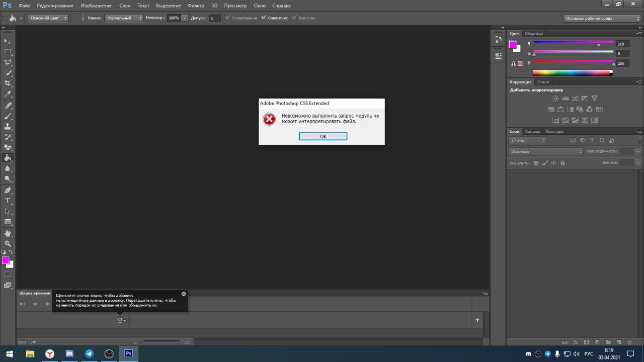
Task: Select the Blur tool
Action: click(x=8, y=168)
